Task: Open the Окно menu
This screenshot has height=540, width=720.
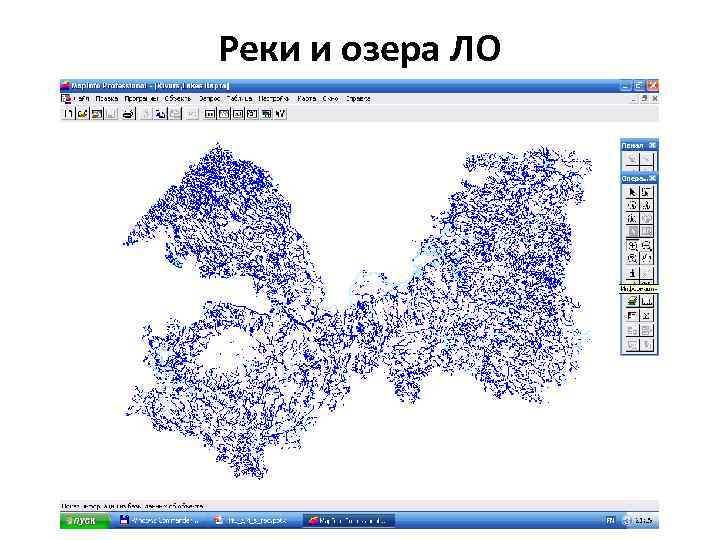Action: (330, 99)
